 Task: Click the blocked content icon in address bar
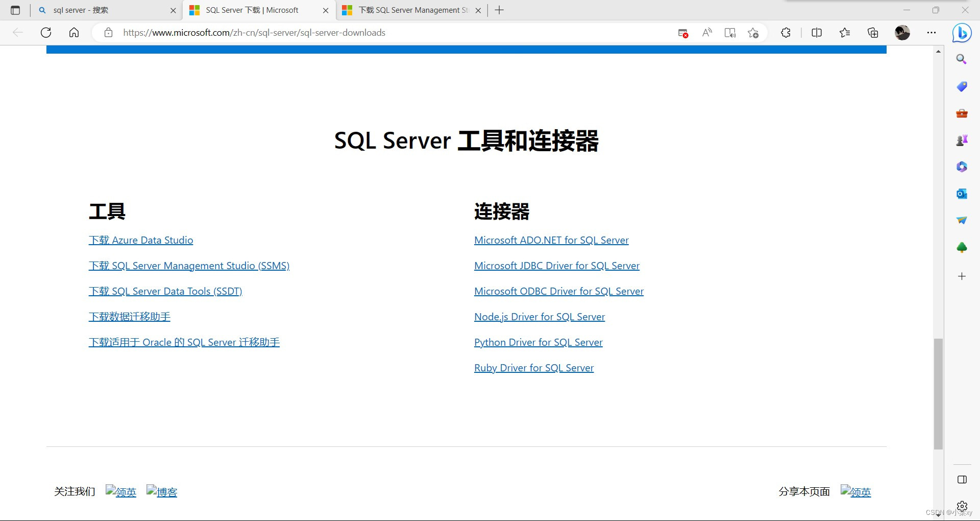[683, 33]
